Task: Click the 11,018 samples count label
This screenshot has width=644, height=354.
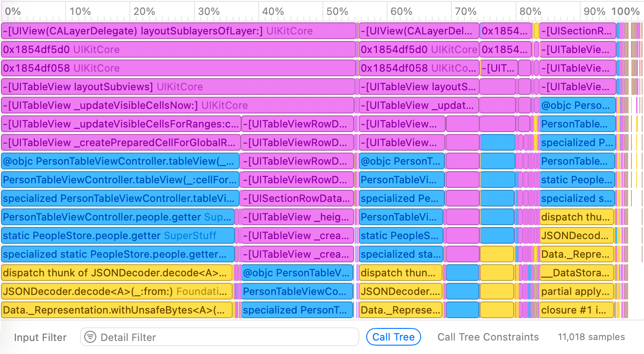Action: click(x=591, y=337)
